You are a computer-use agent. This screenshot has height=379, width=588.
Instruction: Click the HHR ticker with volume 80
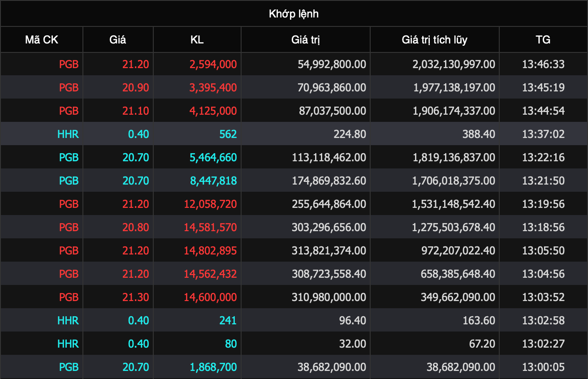pos(68,344)
